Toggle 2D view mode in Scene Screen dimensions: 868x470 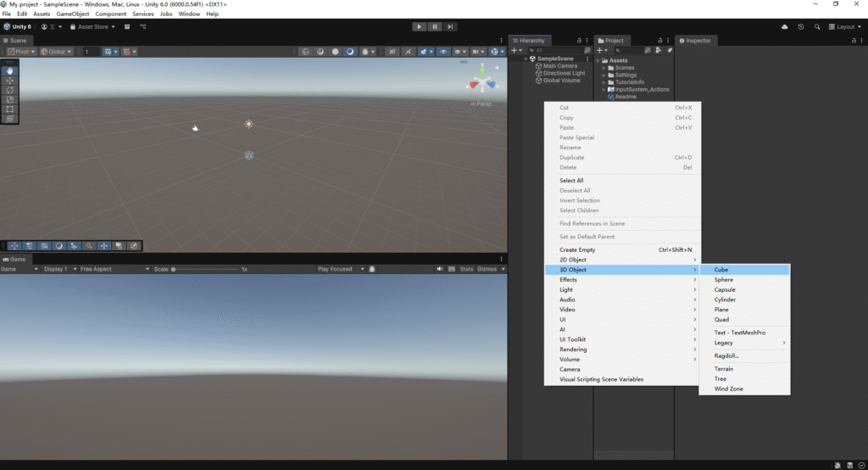(x=392, y=52)
